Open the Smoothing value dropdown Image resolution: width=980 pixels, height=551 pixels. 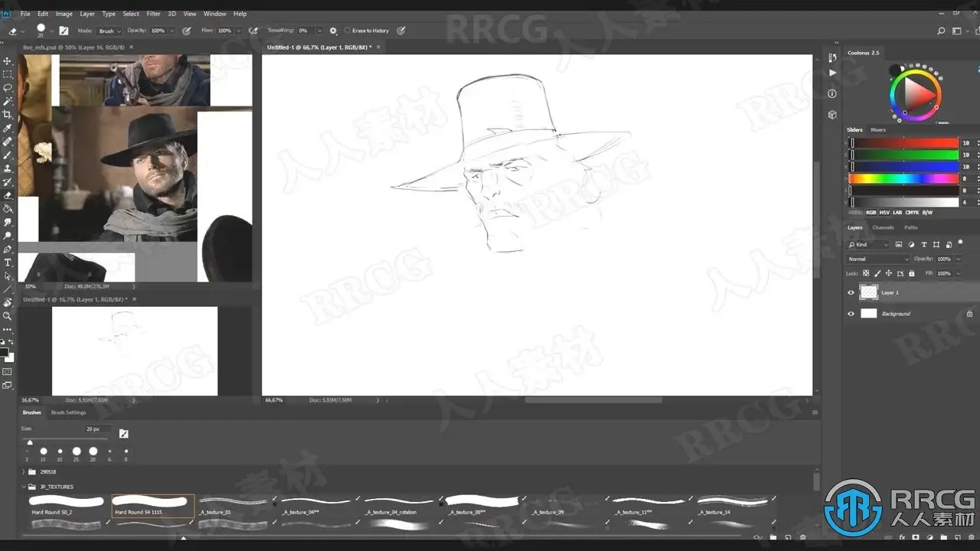(x=319, y=31)
